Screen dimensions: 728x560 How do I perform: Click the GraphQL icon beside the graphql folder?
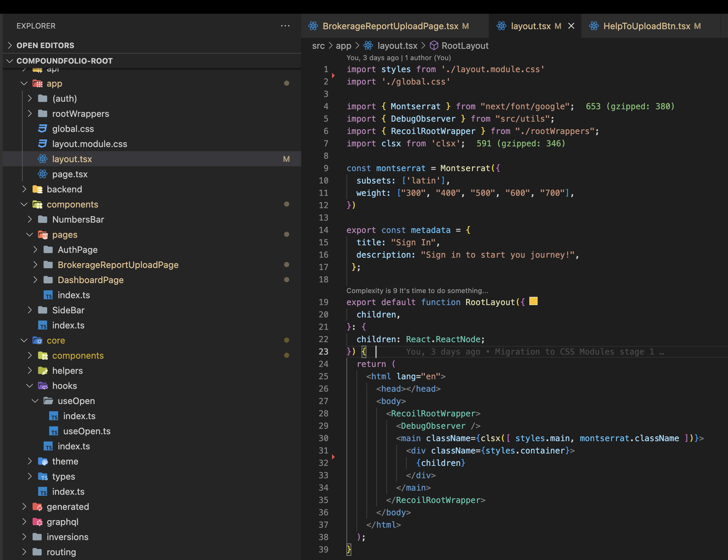pos(37,522)
